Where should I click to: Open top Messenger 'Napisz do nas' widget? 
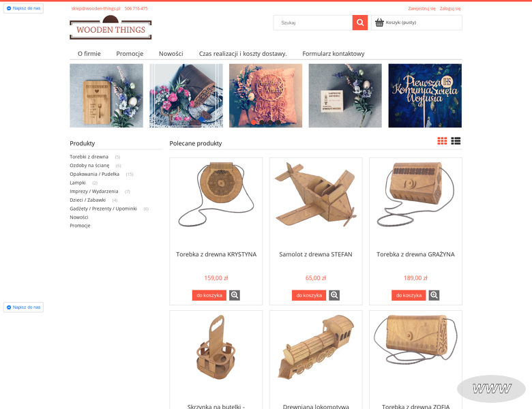pyautogui.click(x=23, y=8)
